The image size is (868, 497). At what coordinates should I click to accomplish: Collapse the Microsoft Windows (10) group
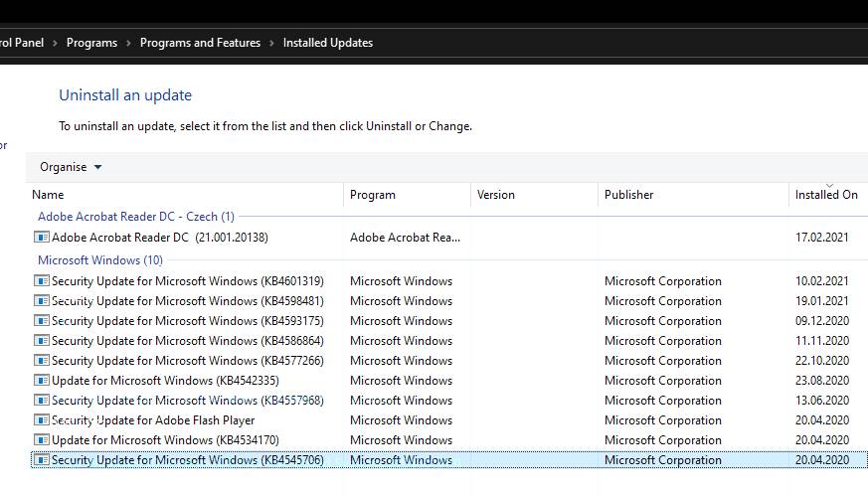(100, 260)
